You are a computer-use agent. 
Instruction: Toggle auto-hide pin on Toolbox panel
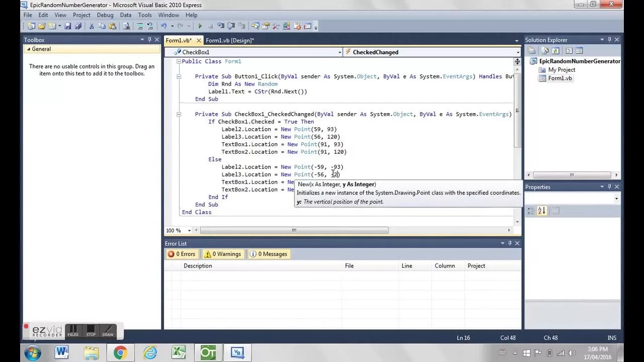click(149, 40)
